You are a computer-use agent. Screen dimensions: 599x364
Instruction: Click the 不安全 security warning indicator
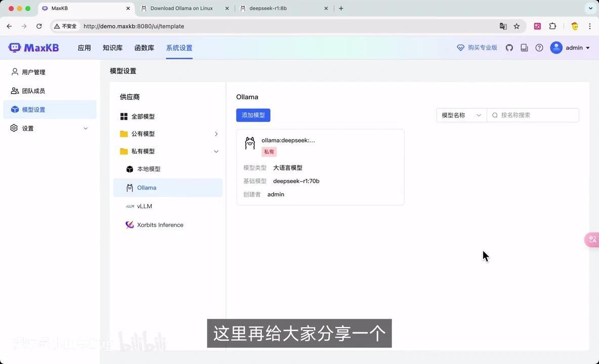65,26
